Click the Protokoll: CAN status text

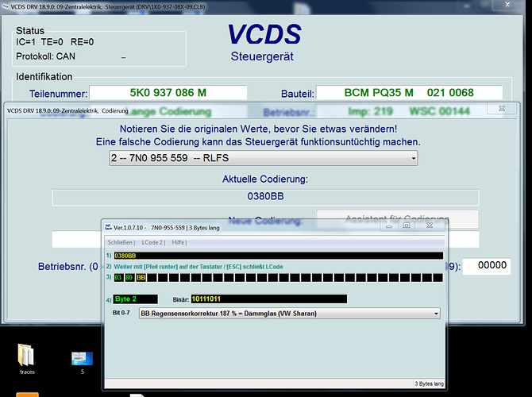point(45,56)
